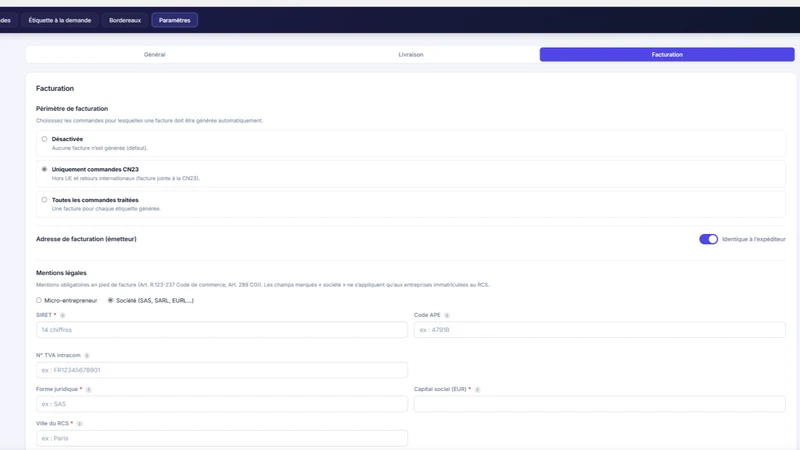Select the Paramètres tab
This screenshot has width=800, height=450.
tap(174, 20)
